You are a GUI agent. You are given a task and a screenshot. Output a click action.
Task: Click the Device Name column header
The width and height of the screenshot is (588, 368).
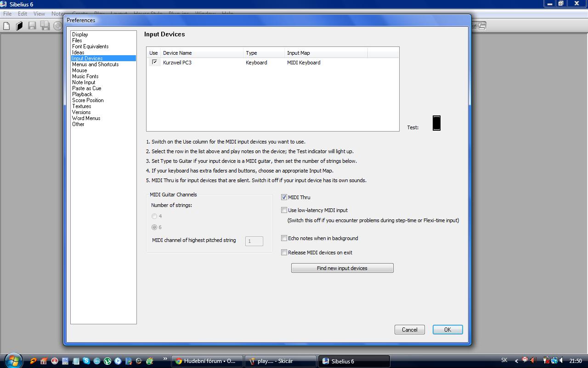point(202,53)
